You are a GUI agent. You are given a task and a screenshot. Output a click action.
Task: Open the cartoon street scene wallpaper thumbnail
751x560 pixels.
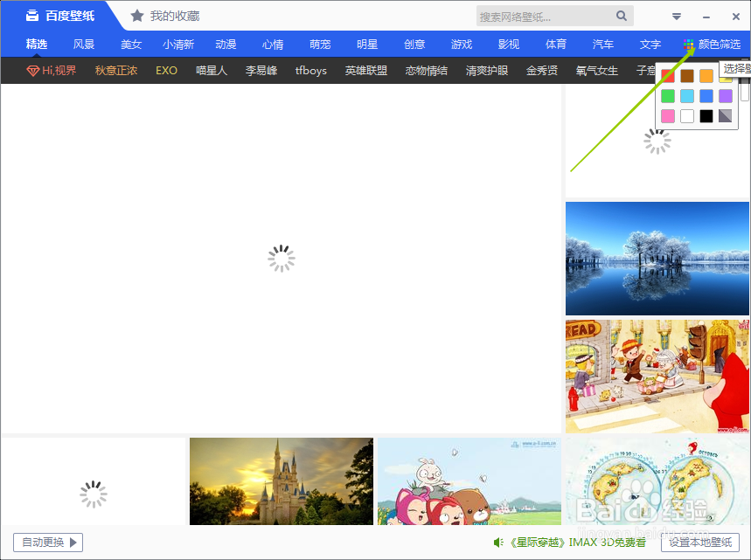657,377
